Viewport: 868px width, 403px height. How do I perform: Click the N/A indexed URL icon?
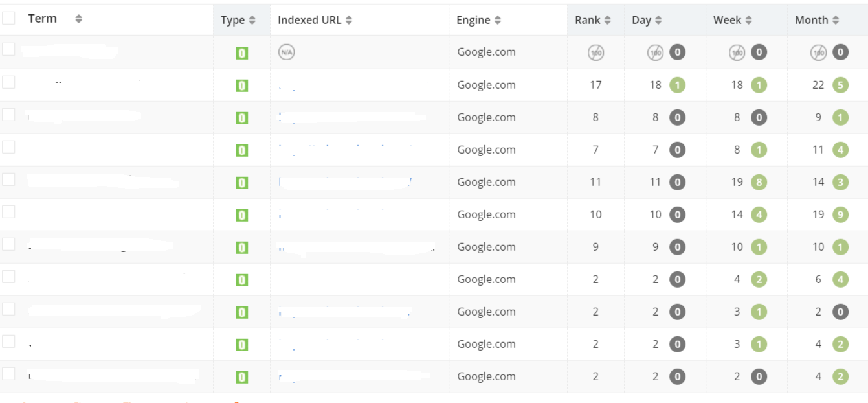point(286,52)
